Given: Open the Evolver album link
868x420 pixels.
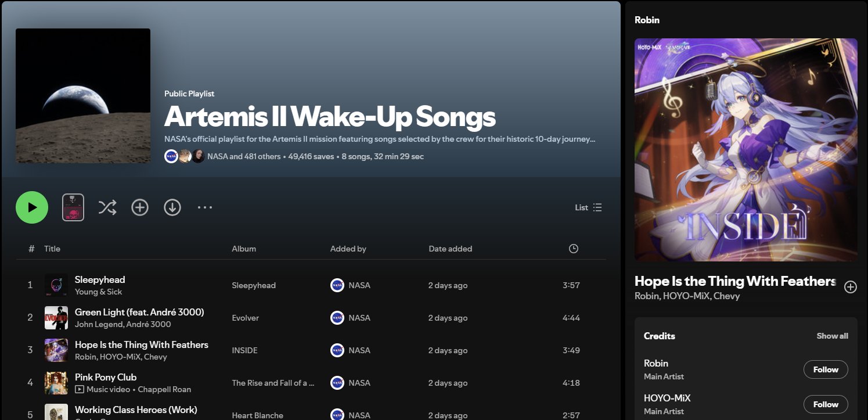Looking at the screenshot, I should pos(246,318).
